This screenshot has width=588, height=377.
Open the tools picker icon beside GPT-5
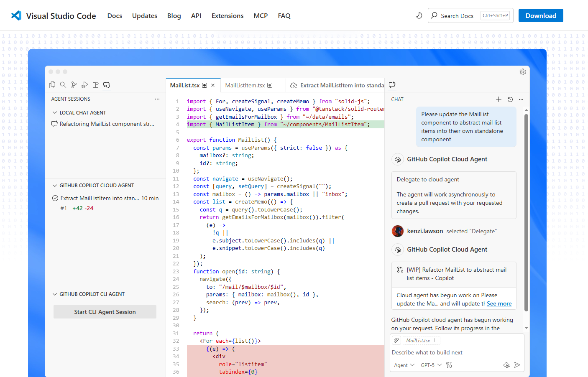[449, 365]
